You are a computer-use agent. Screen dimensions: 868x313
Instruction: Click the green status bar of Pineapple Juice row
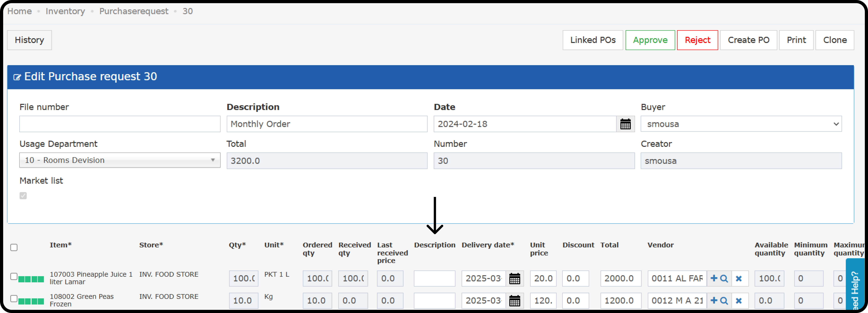click(31, 279)
